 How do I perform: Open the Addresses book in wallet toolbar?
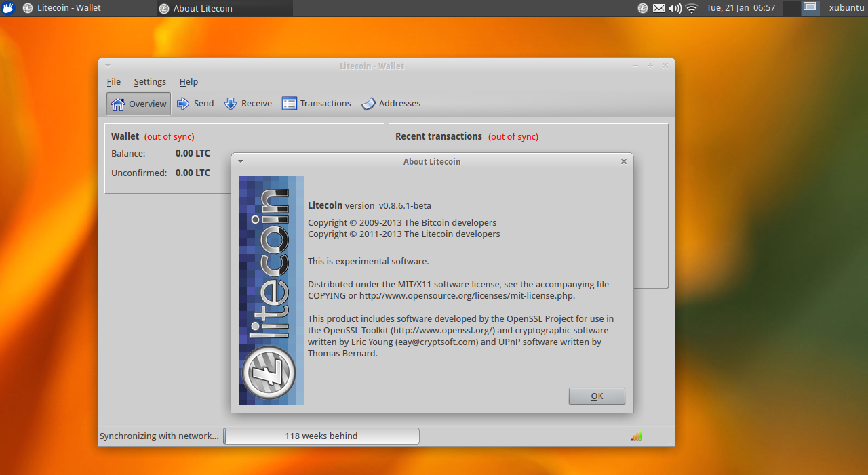click(391, 104)
